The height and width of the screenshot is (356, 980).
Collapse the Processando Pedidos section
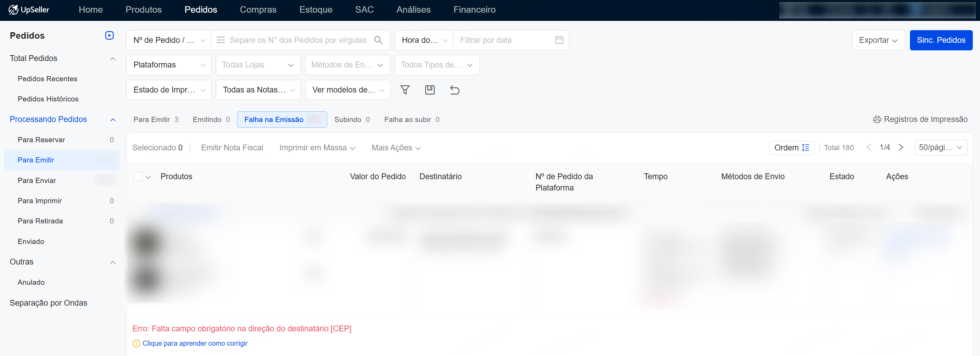coord(113,120)
